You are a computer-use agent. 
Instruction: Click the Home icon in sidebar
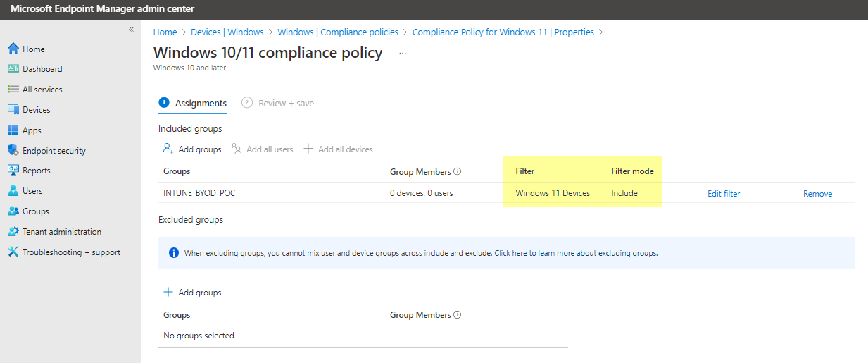(x=13, y=49)
